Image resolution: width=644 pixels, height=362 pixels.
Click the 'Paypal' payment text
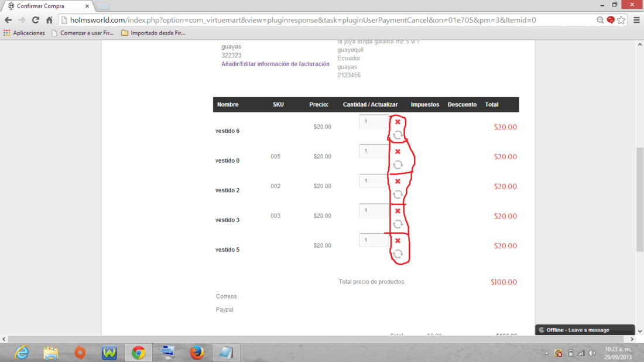tap(224, 309)
